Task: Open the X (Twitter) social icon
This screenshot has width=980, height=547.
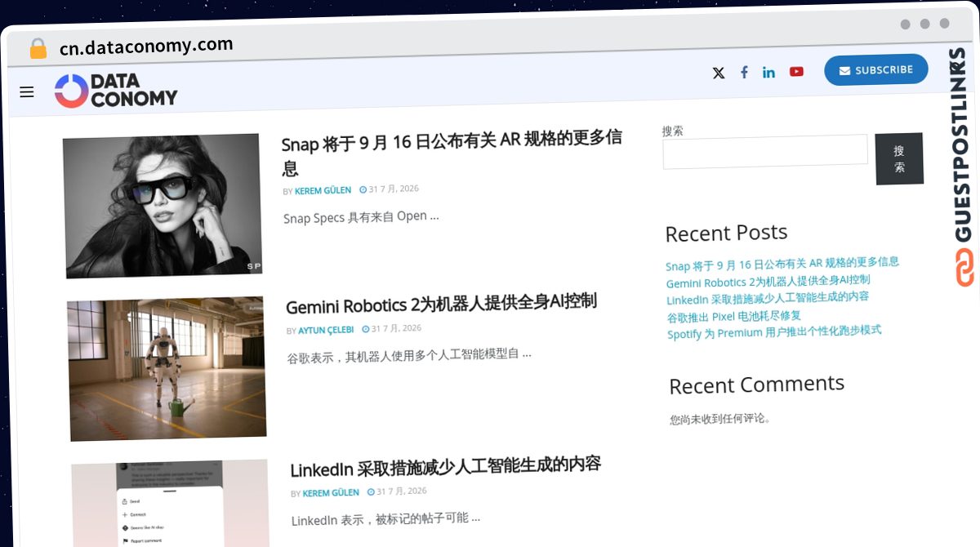Action: pyautogui.click(x=719, y=73)
